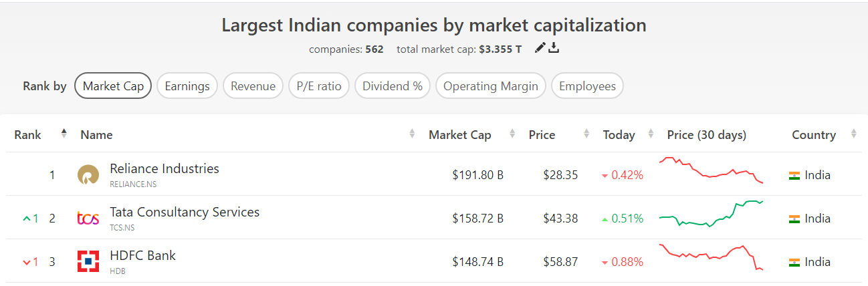Image resolution: width=868 pixels, height=286 pixels.
Task: Select the Market Cap ranking option
Action: 113,86
